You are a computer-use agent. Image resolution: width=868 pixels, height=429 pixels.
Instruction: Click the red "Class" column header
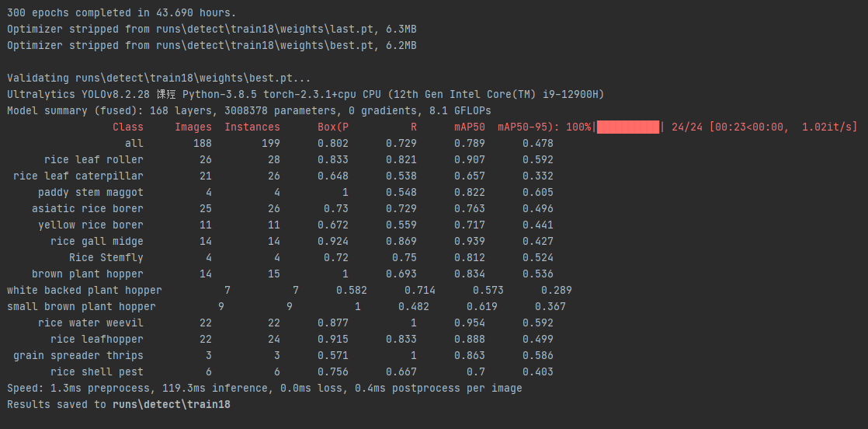click(128, 127)
